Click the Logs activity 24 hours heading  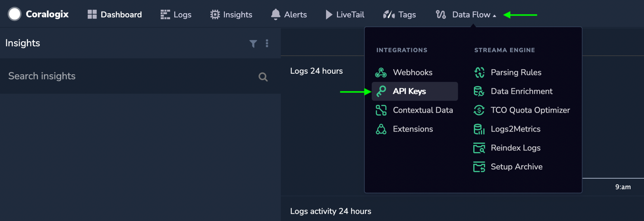click(330, 211)
